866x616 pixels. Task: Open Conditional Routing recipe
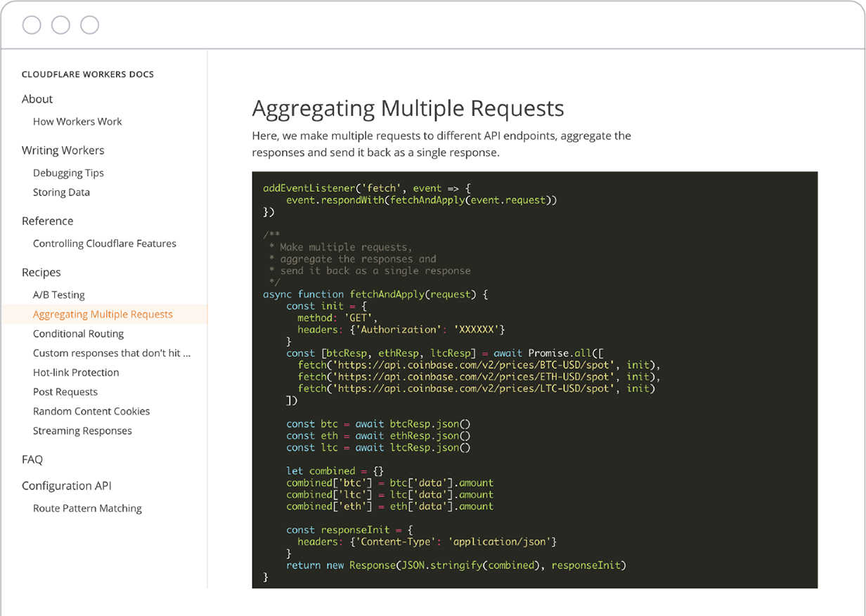pyautogui.click(x=78, y=334)
